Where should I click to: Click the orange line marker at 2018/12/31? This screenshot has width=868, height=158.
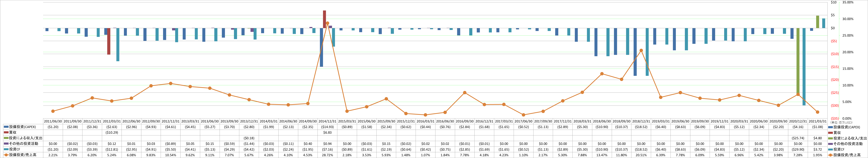point(641,51)
